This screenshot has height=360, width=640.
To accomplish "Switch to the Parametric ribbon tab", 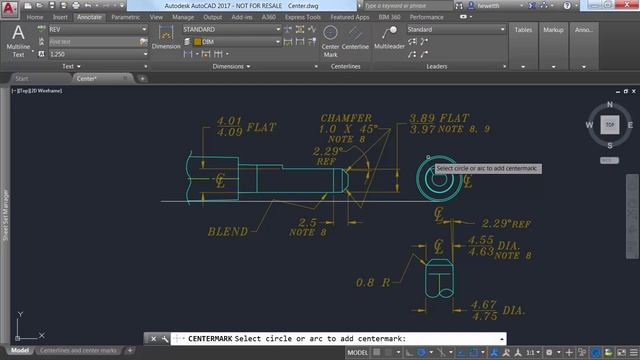I will [x=125, y=17].
